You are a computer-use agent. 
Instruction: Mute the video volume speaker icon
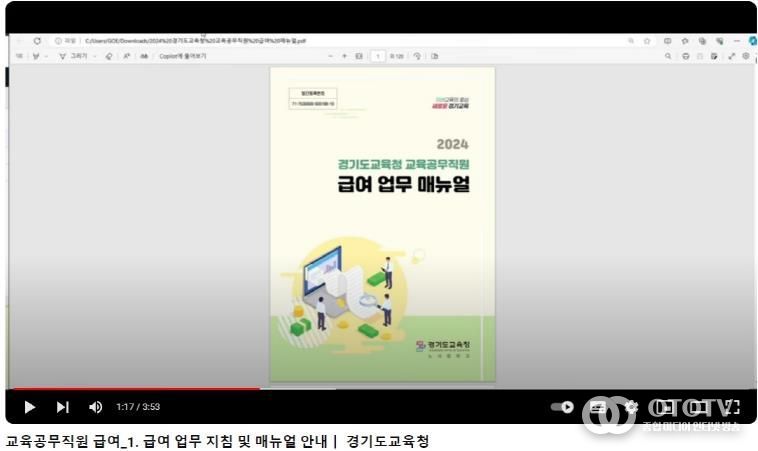click(x=95, y=407)
